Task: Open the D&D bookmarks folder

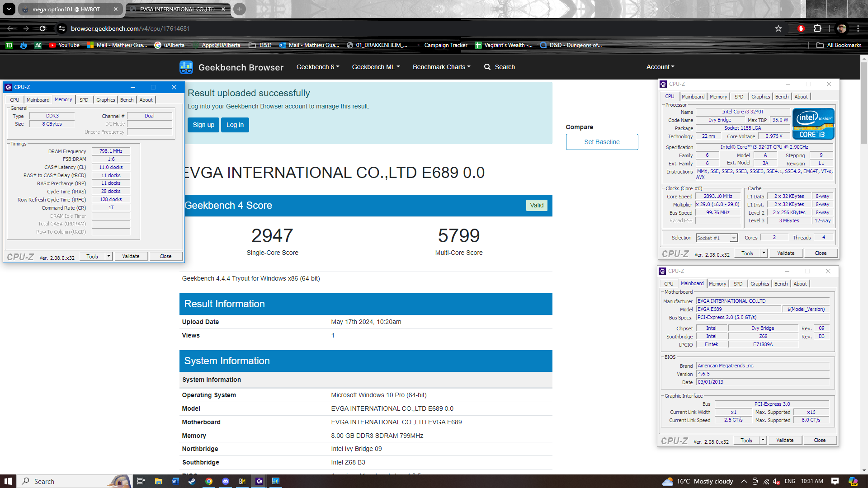Action: 260,45
